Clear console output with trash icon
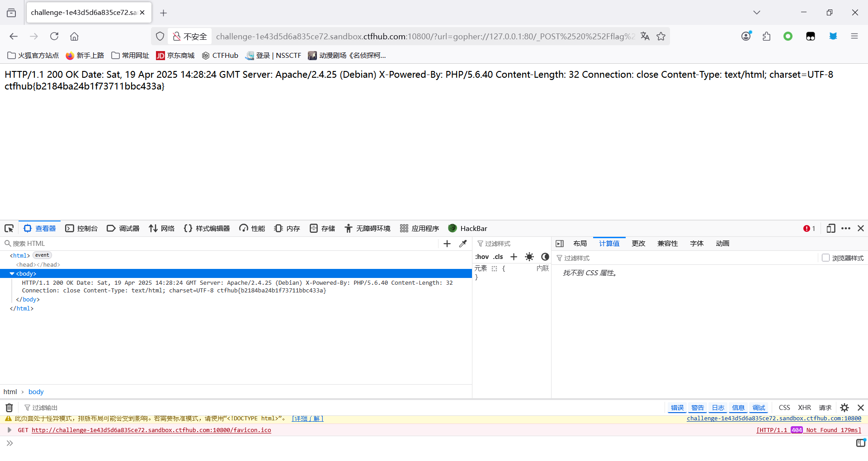 [9, 408]
